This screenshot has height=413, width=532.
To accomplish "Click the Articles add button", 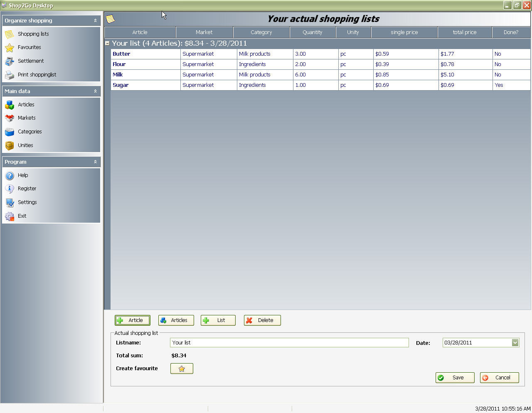I will [x=176, y=320].
